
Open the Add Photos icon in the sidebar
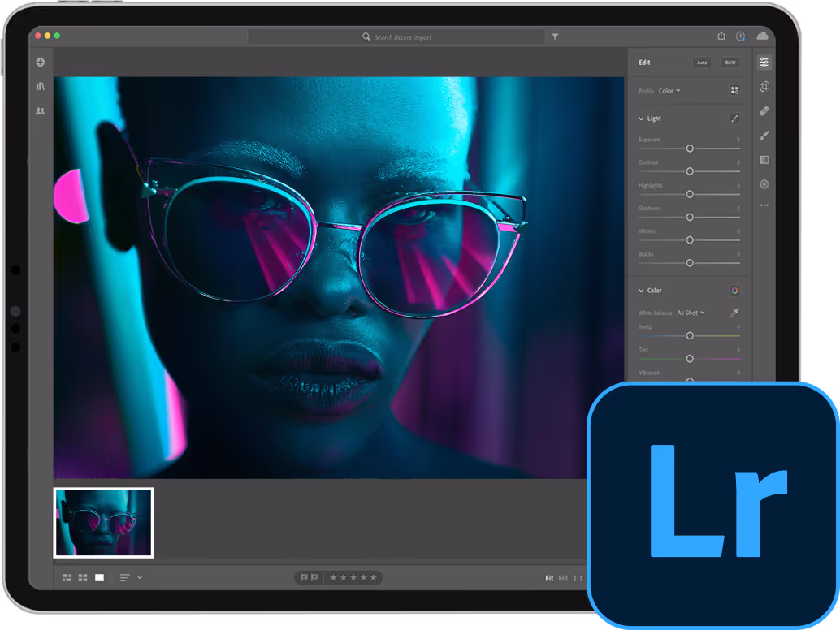click(x=39, y=62)
